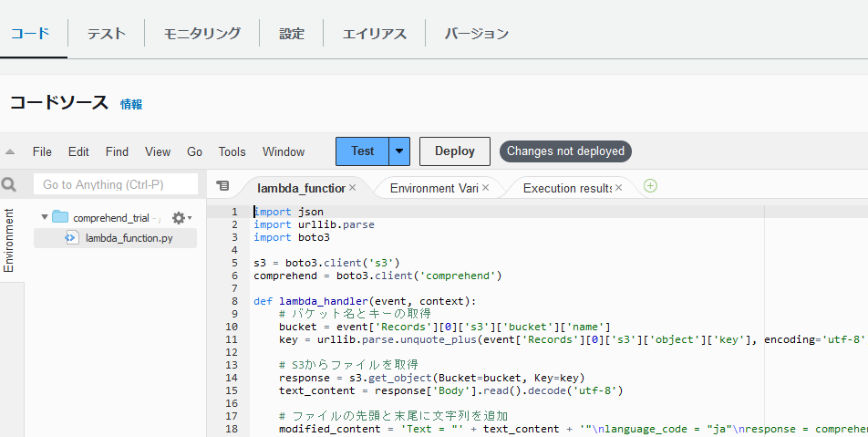Open the View menu
The height and width of the screenshot is (437, 868).
tap(158, 151)
